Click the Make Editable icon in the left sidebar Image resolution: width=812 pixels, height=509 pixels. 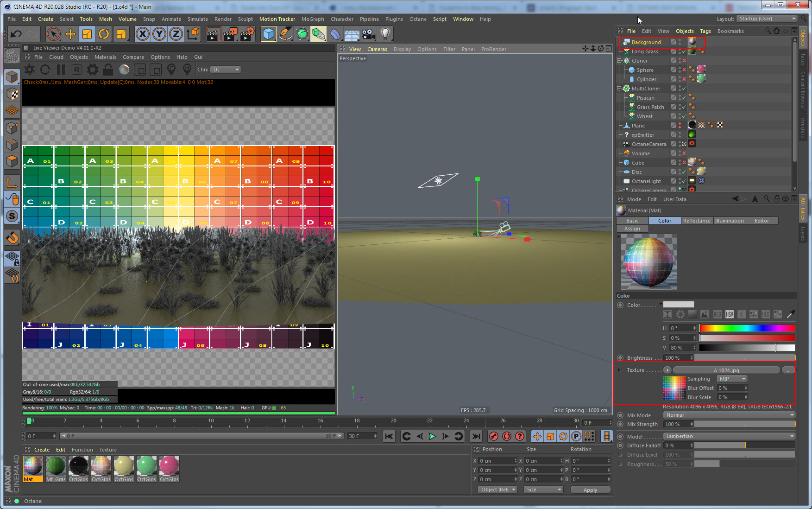(12, 56)
